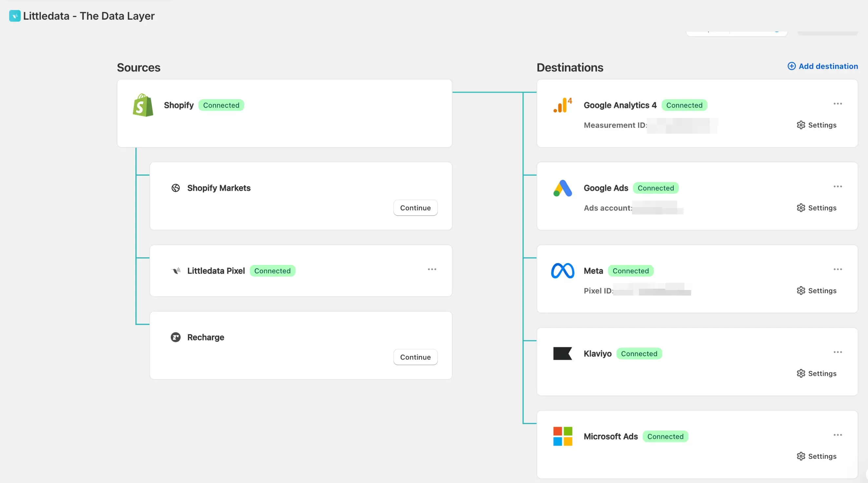
Task: Click the Littledata app logo icon
Action: coord(15,16)
